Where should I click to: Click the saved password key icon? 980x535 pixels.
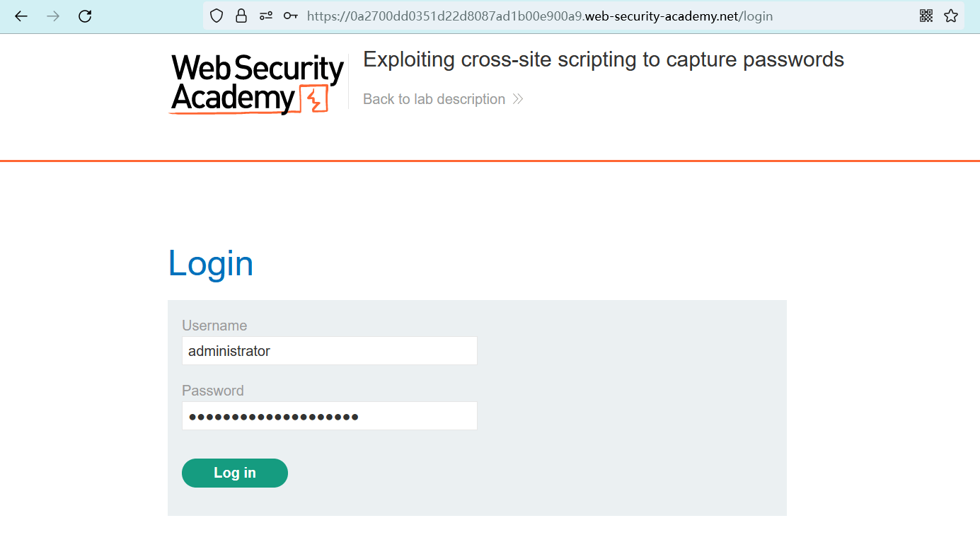pyautogui.click(x=290, y=16)
